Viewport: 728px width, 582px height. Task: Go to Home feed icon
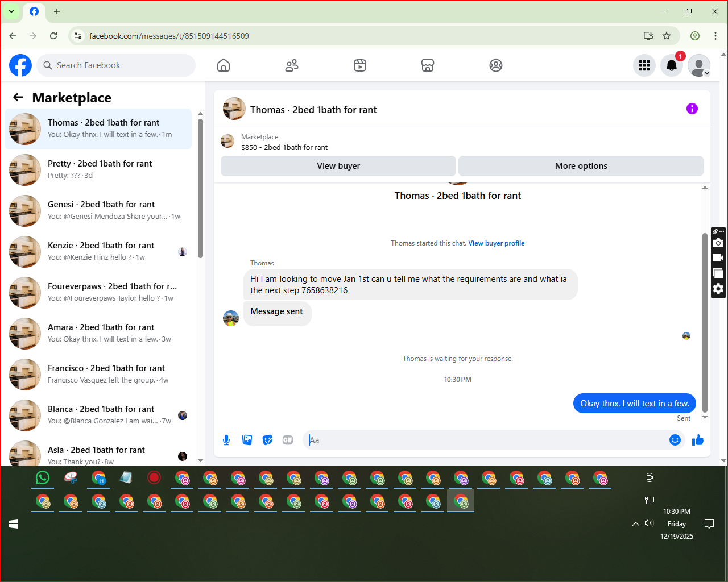click(224, 65)
